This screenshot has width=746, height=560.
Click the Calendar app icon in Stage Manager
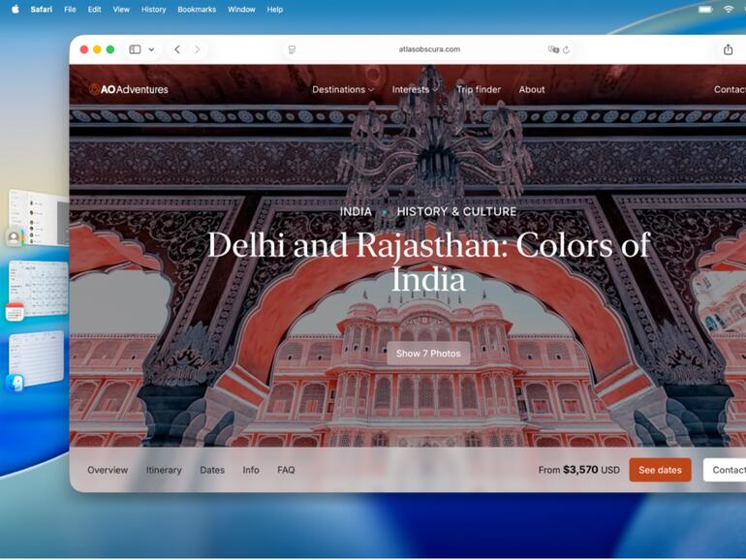coord(15,312)
